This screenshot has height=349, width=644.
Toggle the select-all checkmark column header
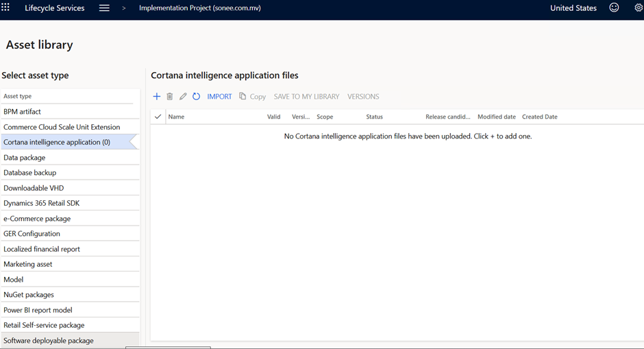point(158,117)
